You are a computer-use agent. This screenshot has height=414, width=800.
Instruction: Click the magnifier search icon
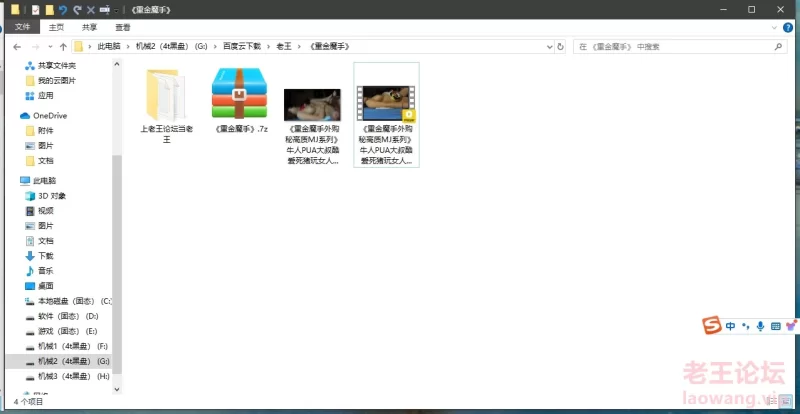click(778, 46)
